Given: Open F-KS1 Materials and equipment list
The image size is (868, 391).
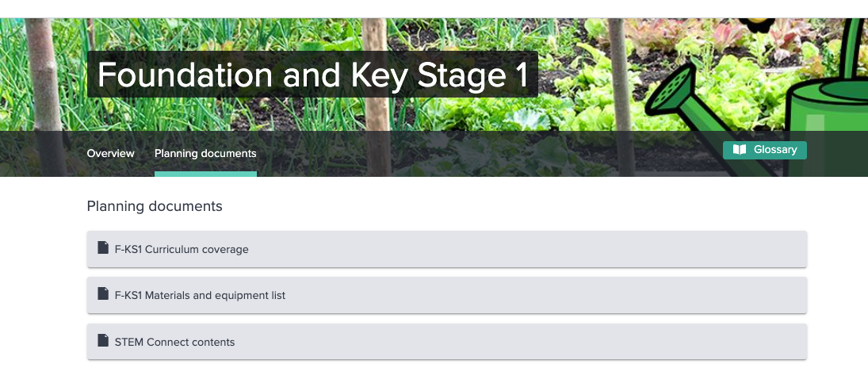Looking at the screenshot, I should point(200,295).
